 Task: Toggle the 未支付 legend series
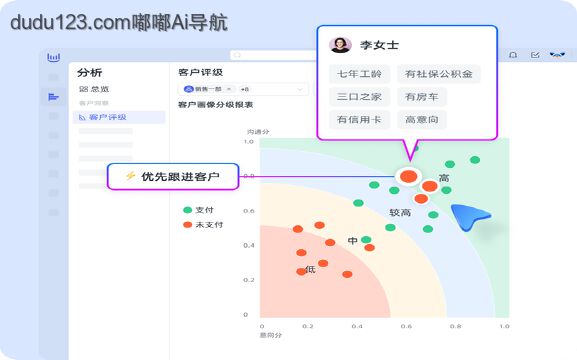pos(203,225)
